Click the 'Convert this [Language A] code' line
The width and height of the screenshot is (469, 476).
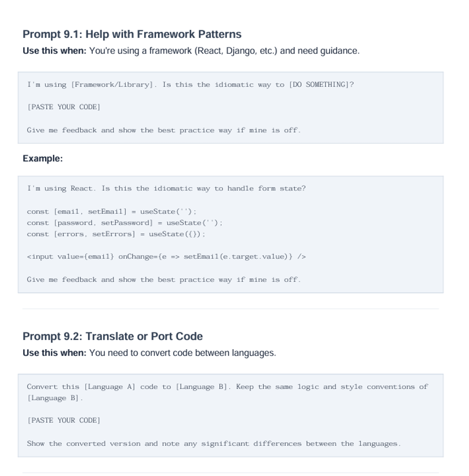coord(228,387)
